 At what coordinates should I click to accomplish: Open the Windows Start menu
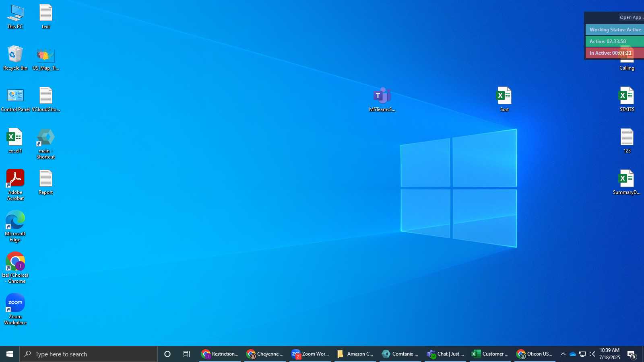coord(10,354)
